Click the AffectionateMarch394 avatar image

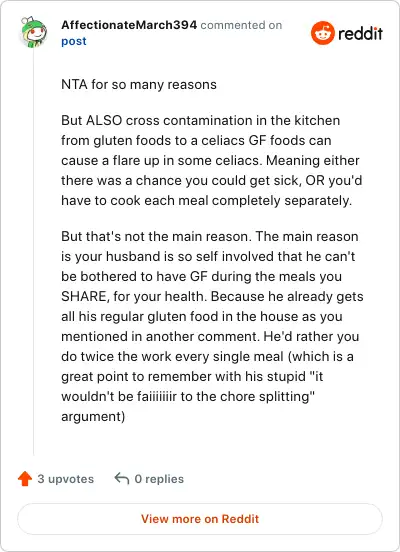[x=33, y=32]
